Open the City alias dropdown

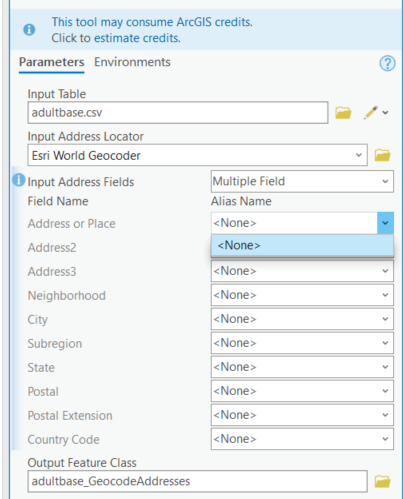click(302, 319)
